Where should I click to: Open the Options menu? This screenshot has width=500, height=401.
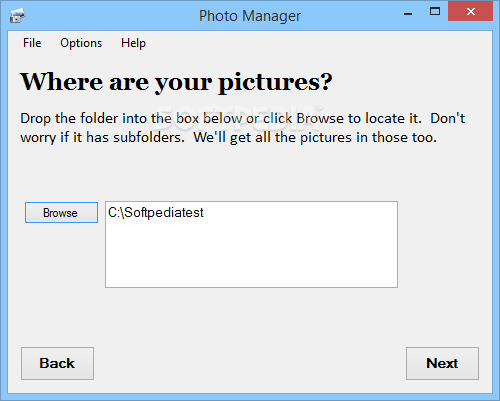tap(81, 43)
